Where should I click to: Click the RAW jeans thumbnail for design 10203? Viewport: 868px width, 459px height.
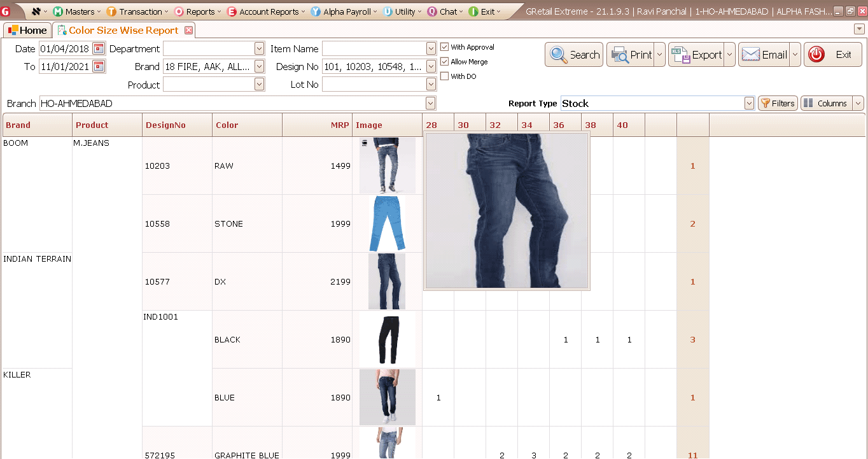[x=387, y=166]
